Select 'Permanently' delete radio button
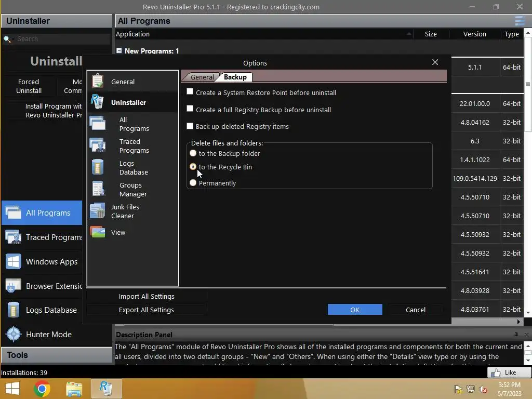532x399 pixels. pos(193,183)
